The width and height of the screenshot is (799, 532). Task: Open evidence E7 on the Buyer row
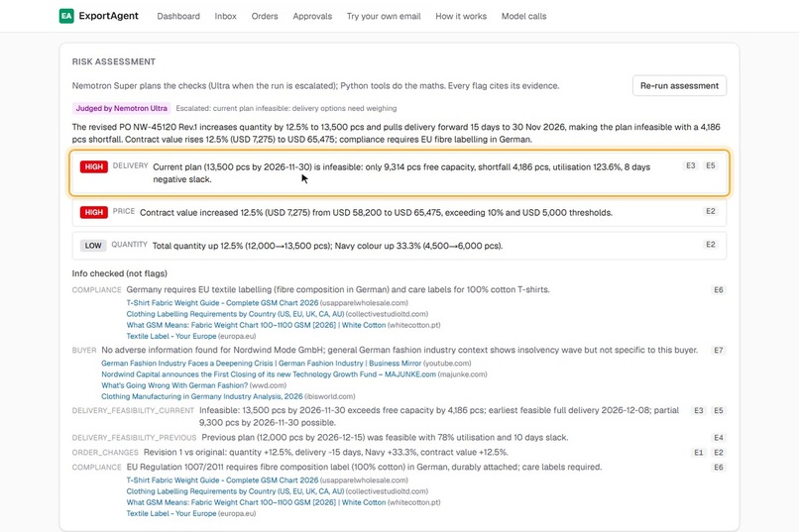[x=719, y=351]
